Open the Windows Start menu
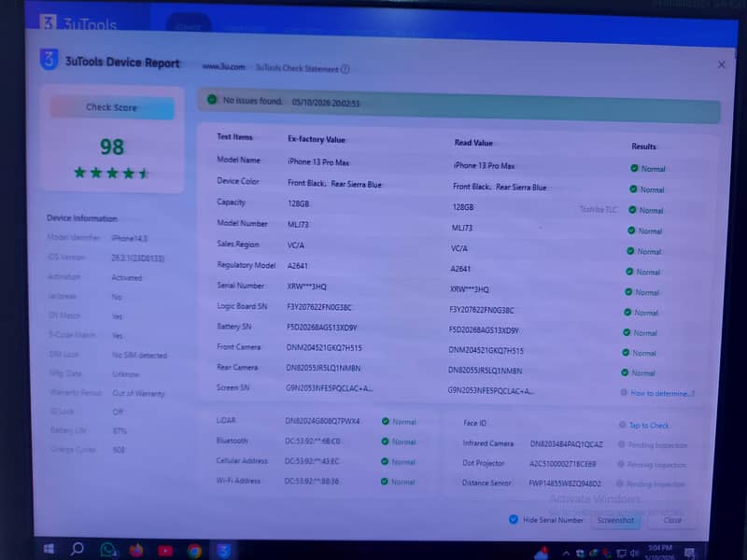 click(49, 549)
